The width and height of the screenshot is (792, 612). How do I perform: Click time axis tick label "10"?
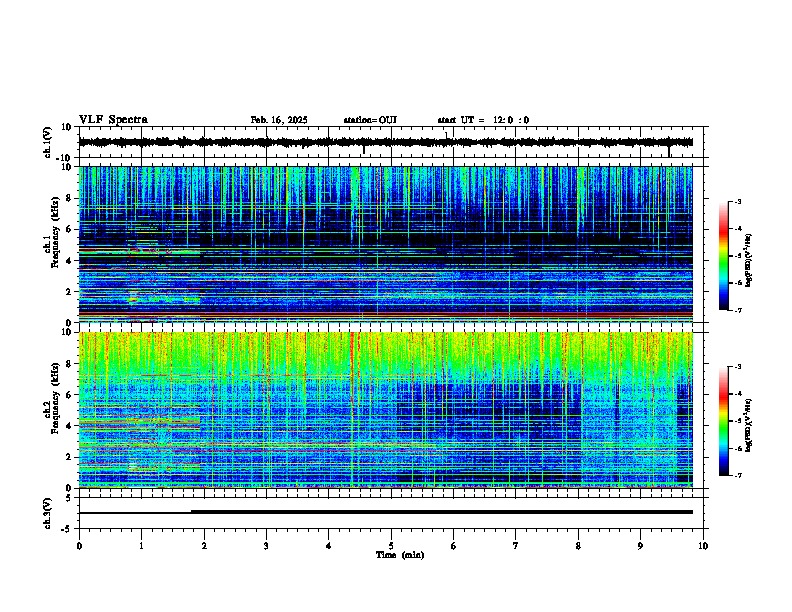tap(703, 546)
